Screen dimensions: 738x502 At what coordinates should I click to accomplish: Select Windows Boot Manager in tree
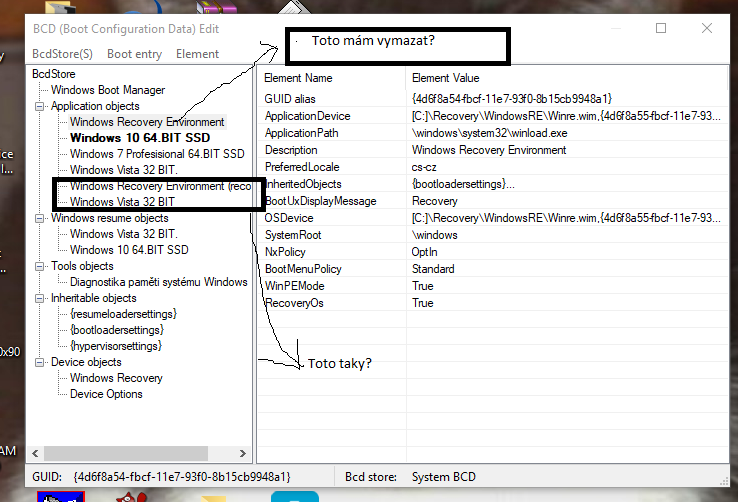tap(108, 90)
